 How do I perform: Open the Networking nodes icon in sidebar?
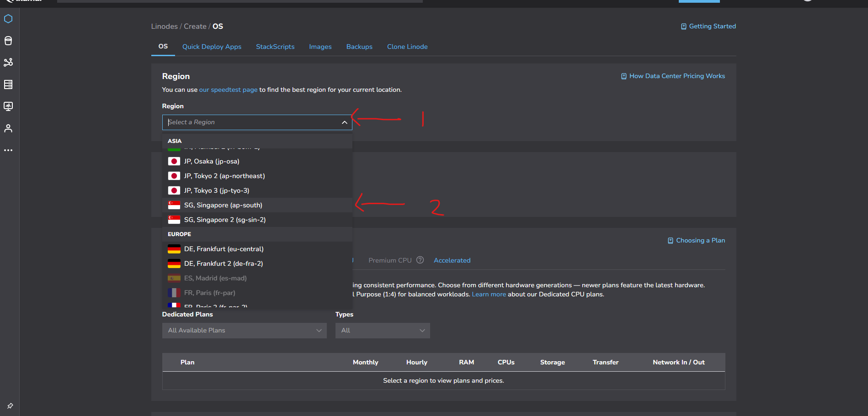8,63
